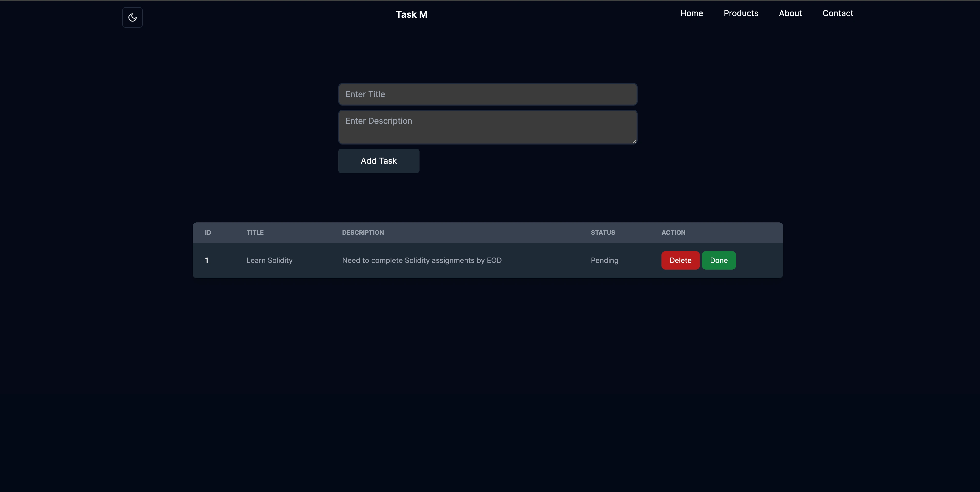The image size is (980, 492).
Task: Select the ID column header
Action: click(208, 232)
